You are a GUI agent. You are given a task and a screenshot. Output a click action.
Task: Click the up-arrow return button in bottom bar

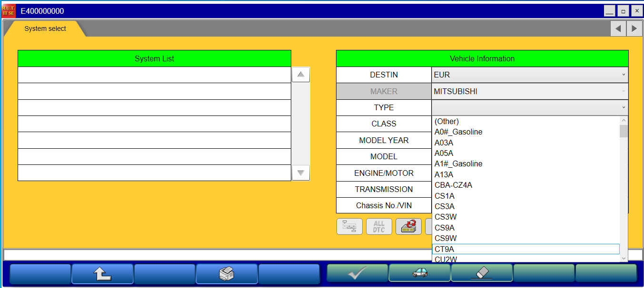pos(102,274)
